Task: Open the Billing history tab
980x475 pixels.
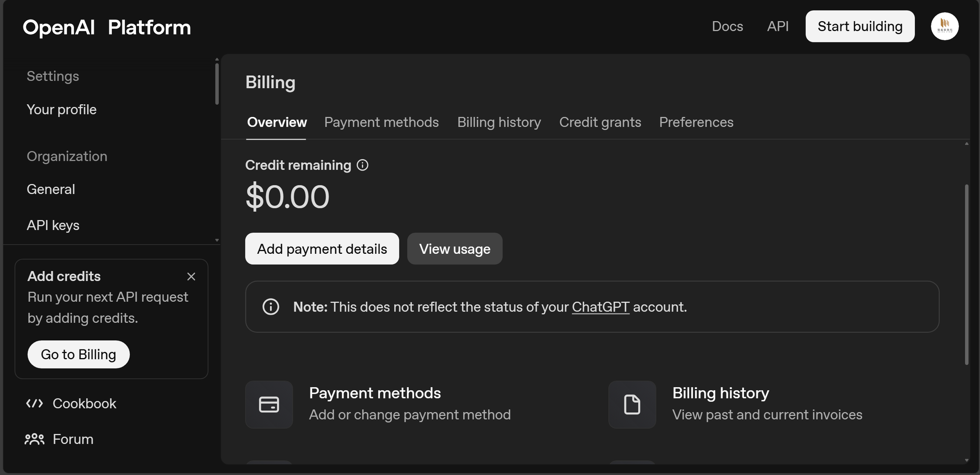Action: pos(499,122)
